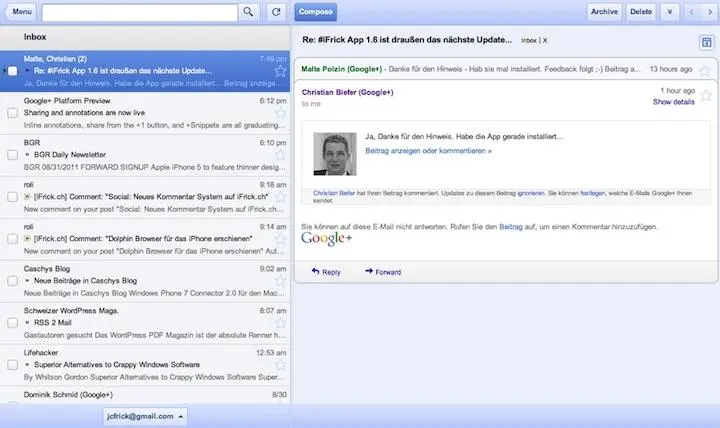Open the RSS 2 Mail email

145,323
